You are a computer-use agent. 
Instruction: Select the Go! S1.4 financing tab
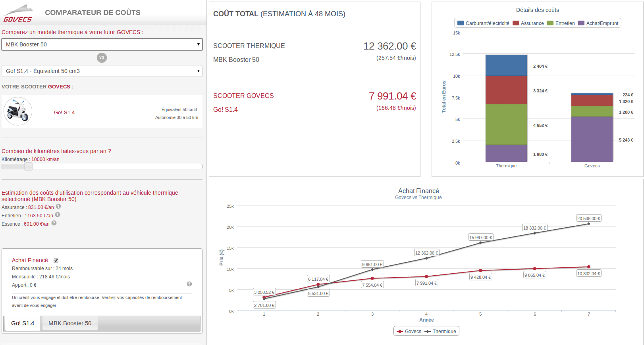[23, 323]
